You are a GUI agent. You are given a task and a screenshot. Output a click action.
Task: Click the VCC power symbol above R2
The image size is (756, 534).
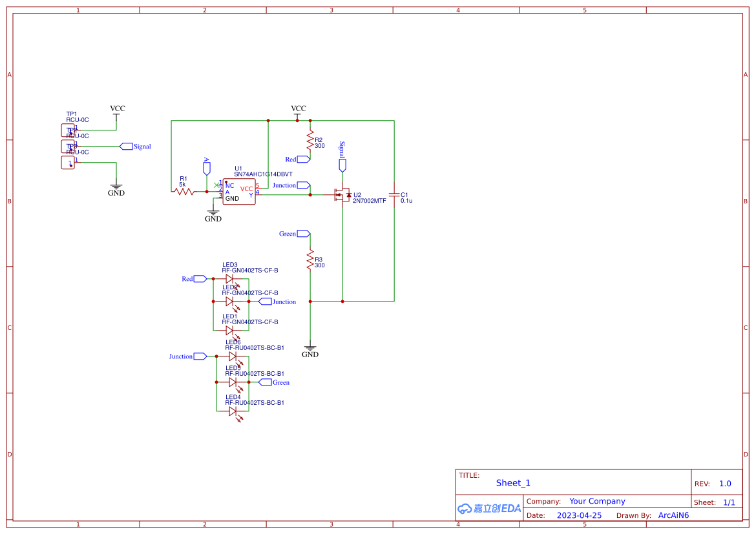pyautogui.click(x=298, y=110)
